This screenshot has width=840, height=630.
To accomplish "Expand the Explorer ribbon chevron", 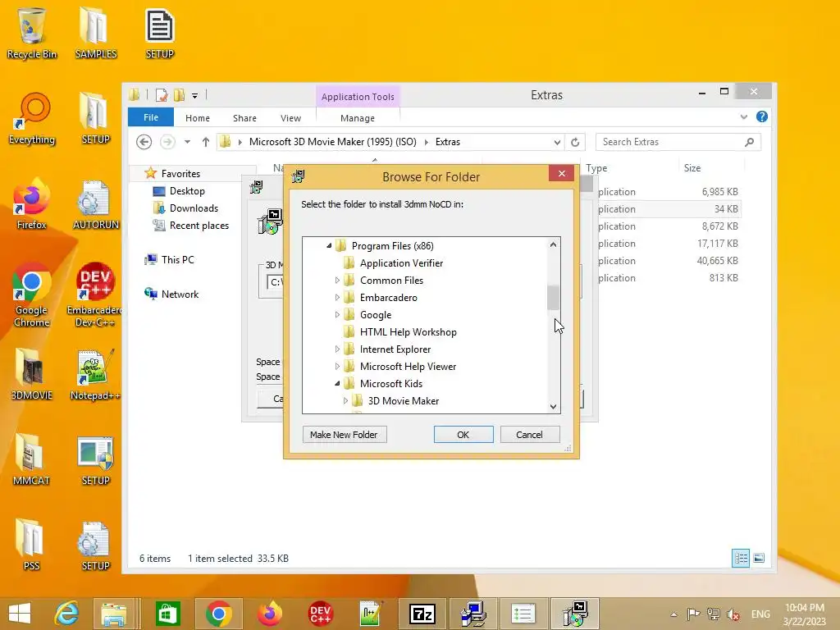I will (x=743, y=116).
